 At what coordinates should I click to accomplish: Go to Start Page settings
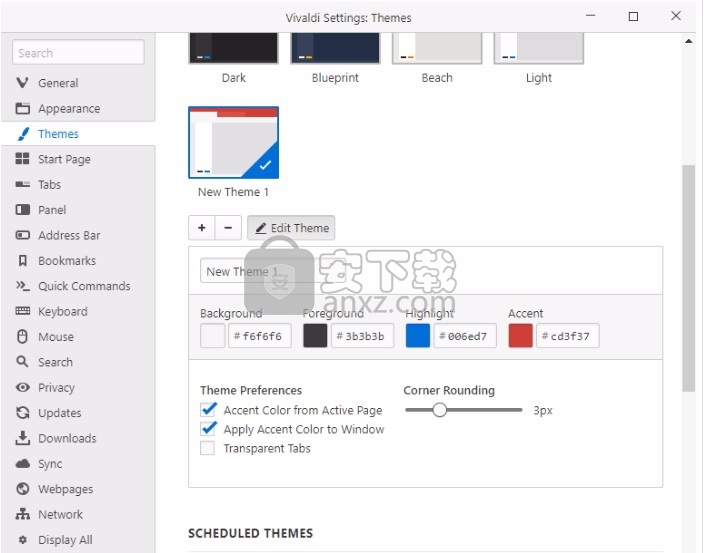point(78,159)
